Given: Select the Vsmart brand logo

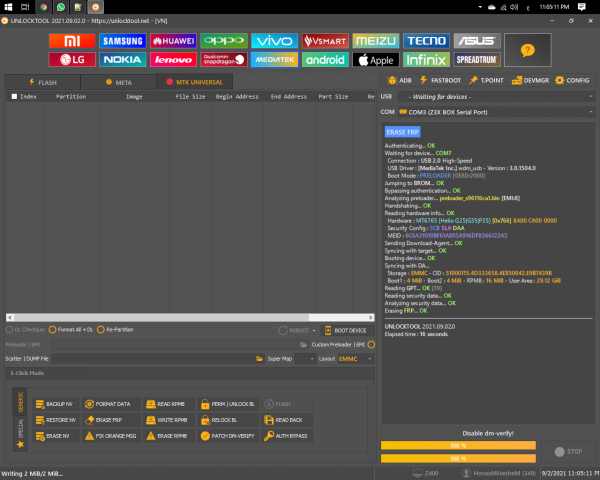Looking at the screenshot, I should pyautogui.click(x=325, y=41).
